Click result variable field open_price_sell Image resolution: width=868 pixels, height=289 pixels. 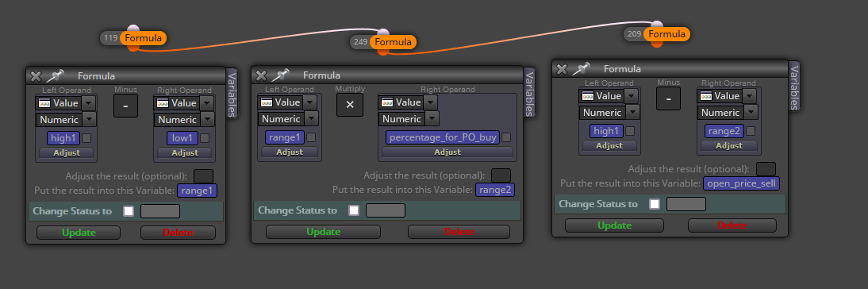741,184
